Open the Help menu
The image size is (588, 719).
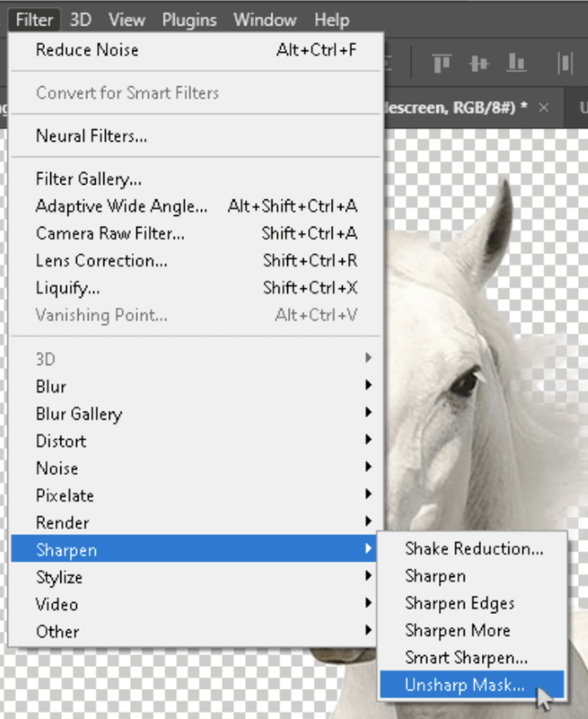[x=332, y=20]
